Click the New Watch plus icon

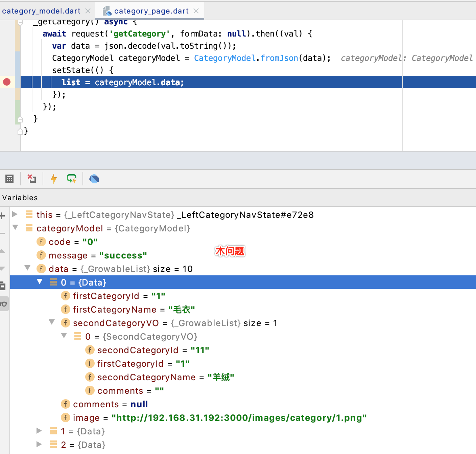point(2,215)
